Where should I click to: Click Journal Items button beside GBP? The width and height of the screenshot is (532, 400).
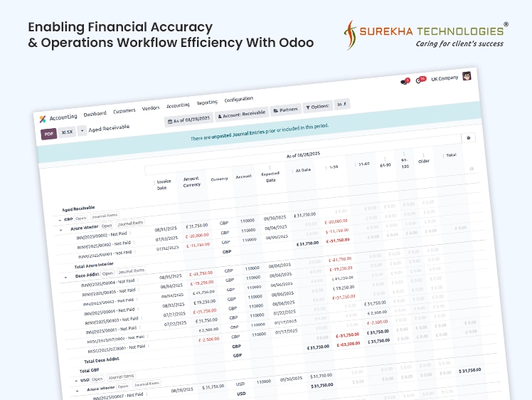click(x=105, y=216)
